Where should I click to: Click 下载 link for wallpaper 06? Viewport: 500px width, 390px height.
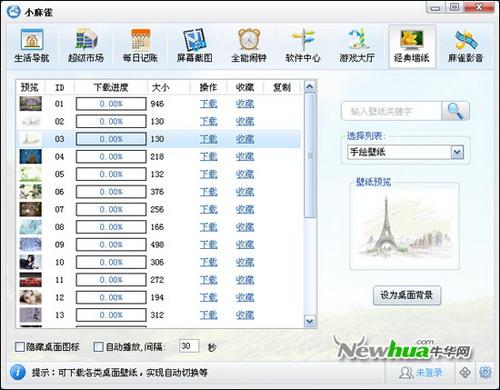click(209, 192)
